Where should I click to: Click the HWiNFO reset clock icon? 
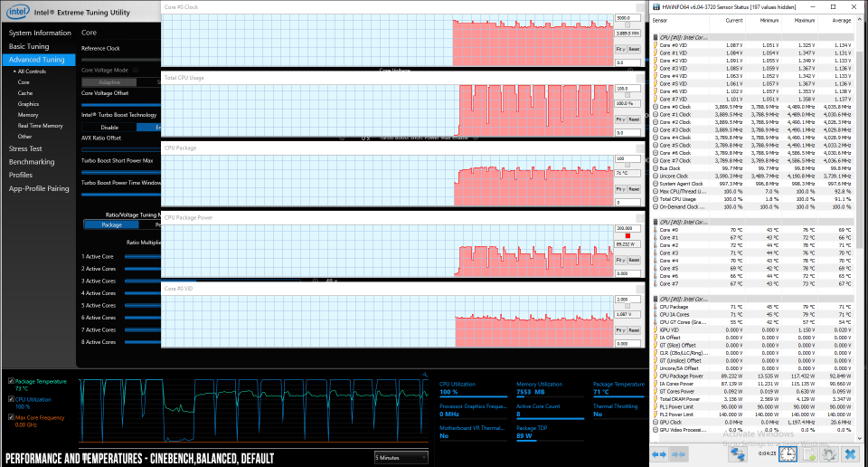788,453
